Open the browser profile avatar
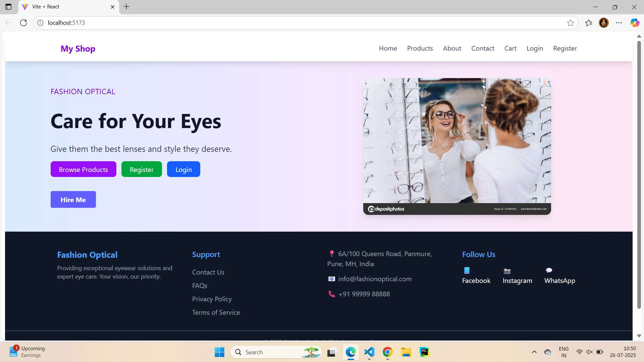The image size is (644, 362). pyautogui.click(x=603, y=22)
